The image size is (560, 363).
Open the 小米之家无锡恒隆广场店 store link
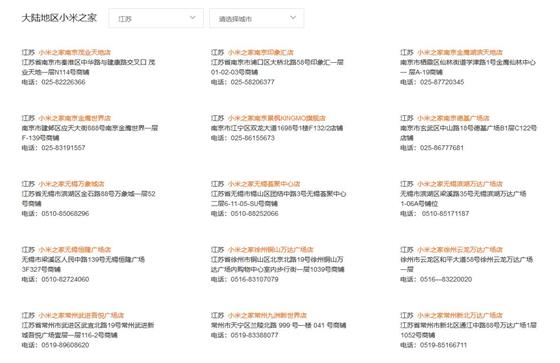point(75,249)
